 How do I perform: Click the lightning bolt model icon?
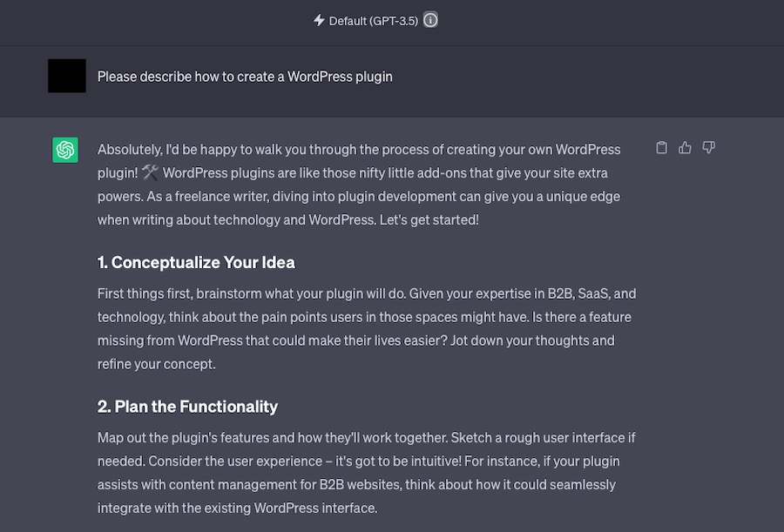tap(319, 21)
